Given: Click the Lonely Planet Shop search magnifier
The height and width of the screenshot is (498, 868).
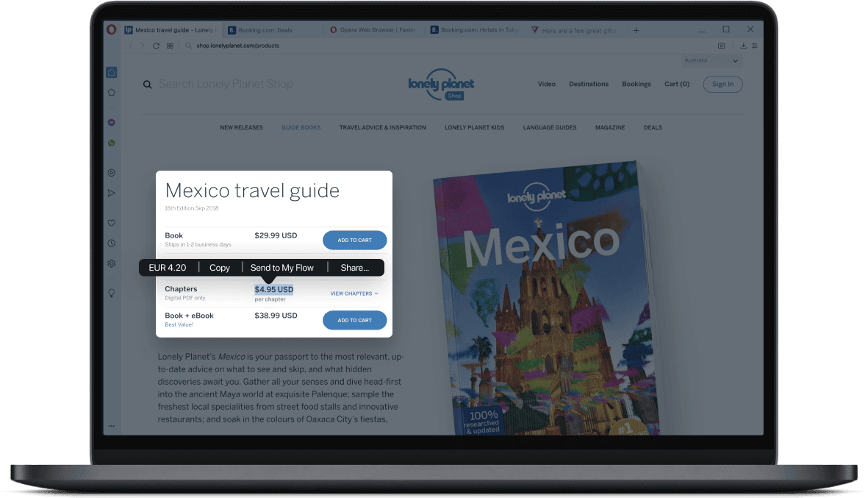Looking at the screenshot, I should point(147,84).
